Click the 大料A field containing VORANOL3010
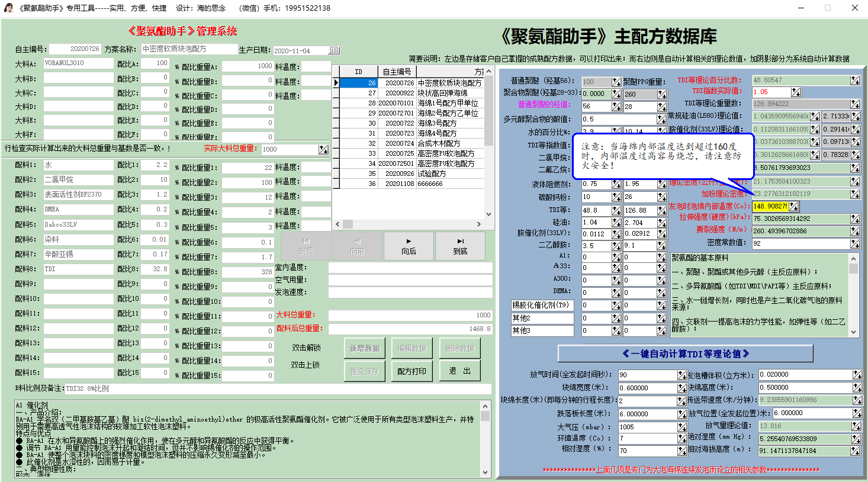868x482 pixels. [x=79, y=63]
